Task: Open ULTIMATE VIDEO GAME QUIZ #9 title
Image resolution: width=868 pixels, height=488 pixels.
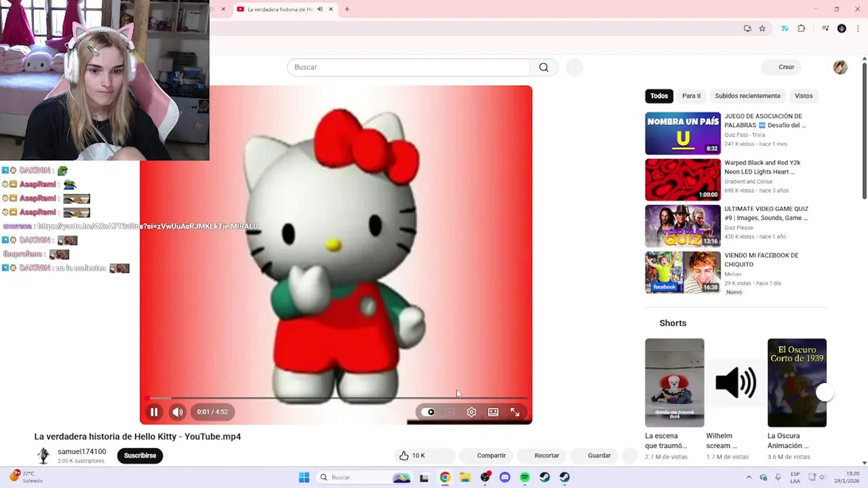Action: pyautogui.click(x=766, y=213)
